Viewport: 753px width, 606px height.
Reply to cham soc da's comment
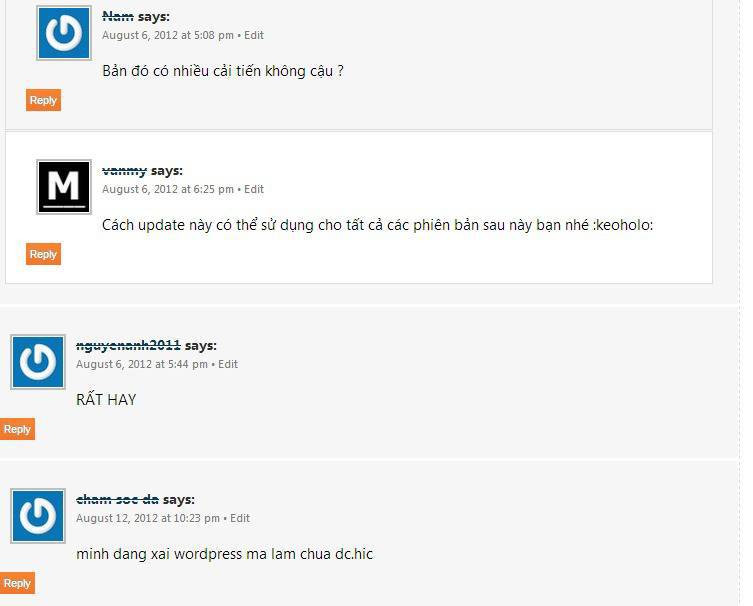pyautogui.click(x=17, y=583)
